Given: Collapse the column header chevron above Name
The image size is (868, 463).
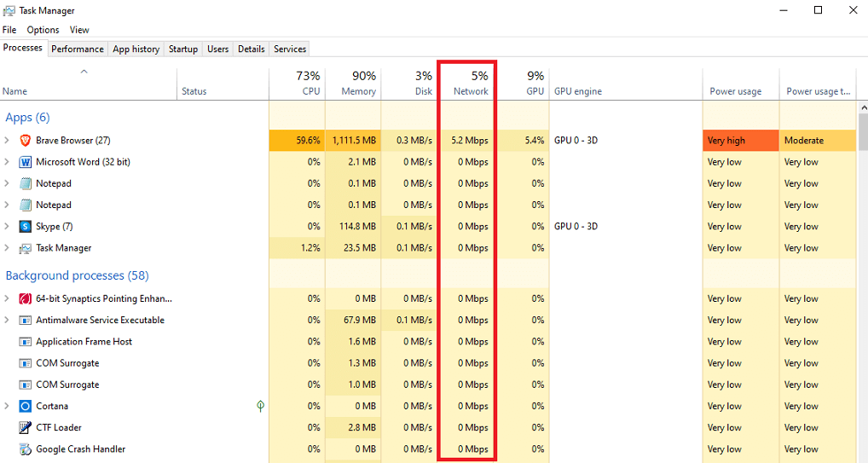Looking at the screenshot, I should [x=84, y=72].
